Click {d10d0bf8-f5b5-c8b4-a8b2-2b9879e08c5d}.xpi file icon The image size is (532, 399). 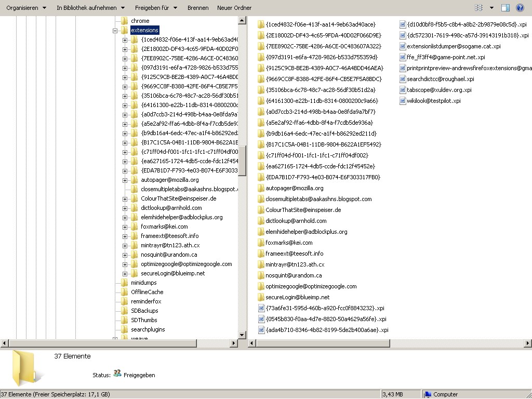[403, 24]
